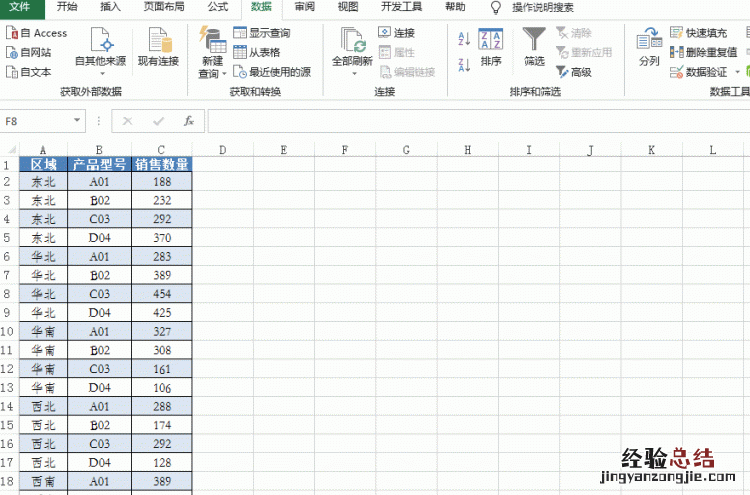The height and width of the screenshot is (495, 750).
Task: Expand the 数据验证 dropdown arrow
Action: (738, 72)
